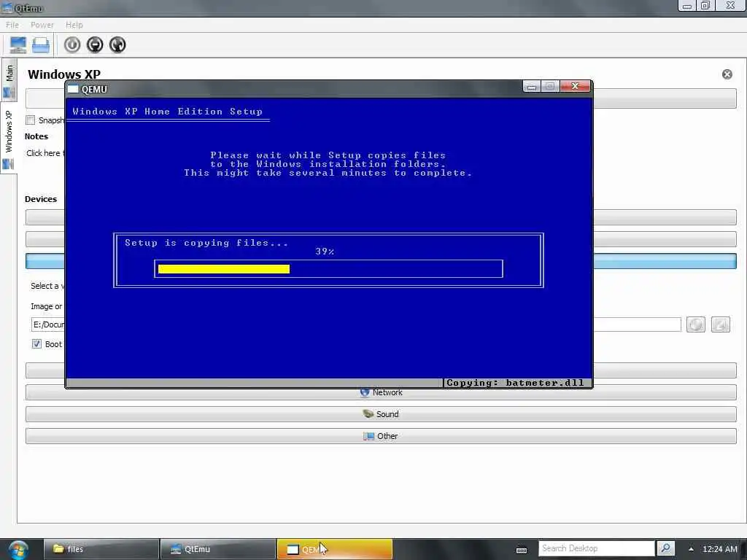Close the Windows XP machine tab

pos(727,74)
